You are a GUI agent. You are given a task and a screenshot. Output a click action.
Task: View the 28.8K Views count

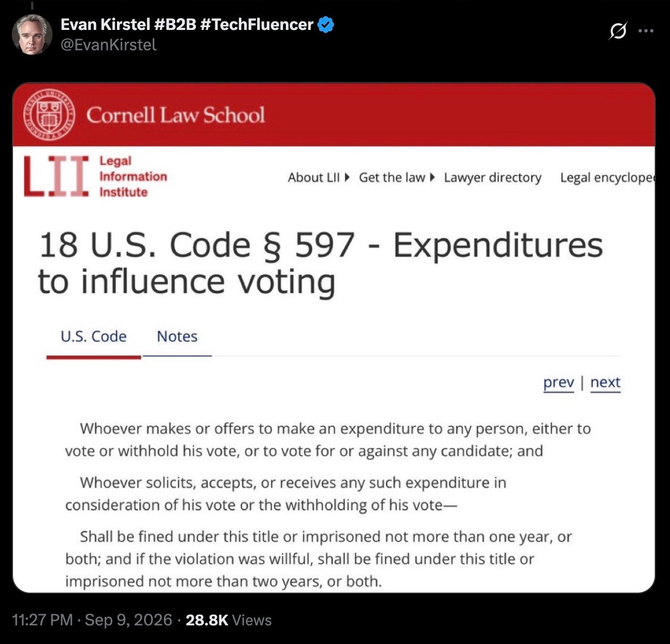(229, 620)
